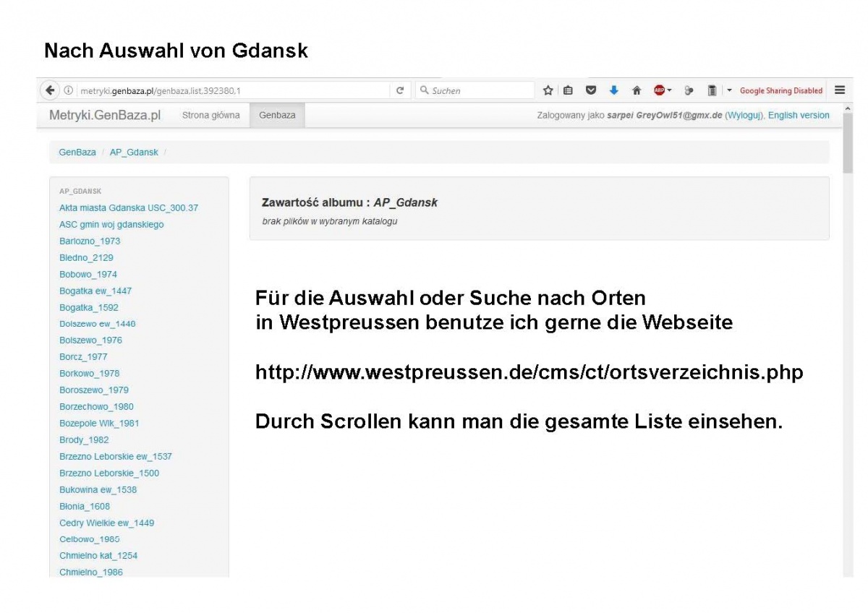
Task: Switch to English version link
Action: click(x=799, y=116)
